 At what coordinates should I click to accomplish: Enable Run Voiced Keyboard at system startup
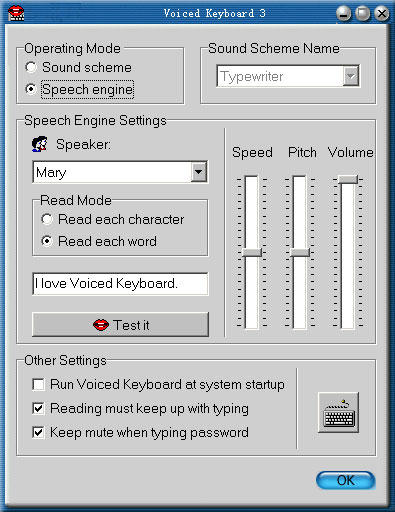(x=38, y=384)
